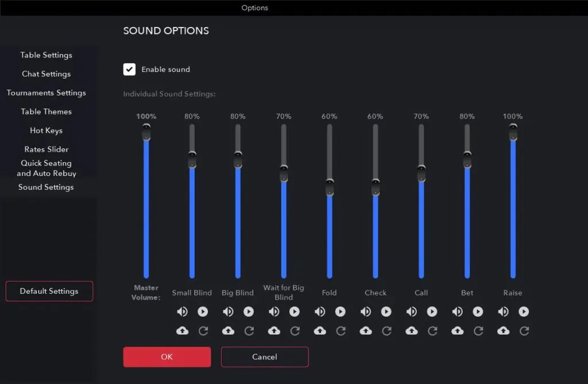Open the Hot Keys section
The height and width of the screenshot is (384, 588).
46,130
